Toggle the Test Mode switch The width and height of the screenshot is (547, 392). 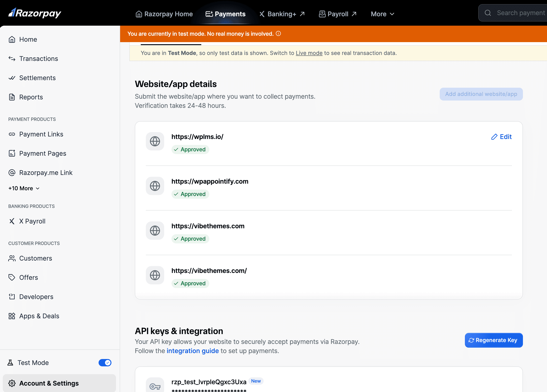point(105,363)
